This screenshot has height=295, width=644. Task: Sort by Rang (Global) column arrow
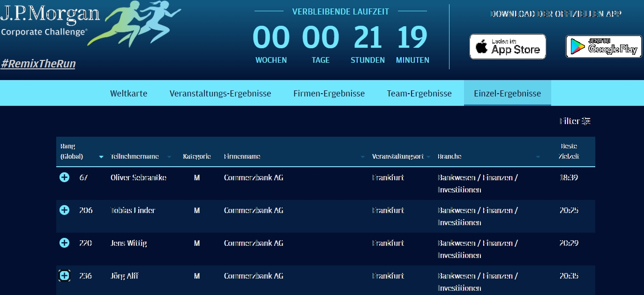pyautogui.click(x=101, y=157)
